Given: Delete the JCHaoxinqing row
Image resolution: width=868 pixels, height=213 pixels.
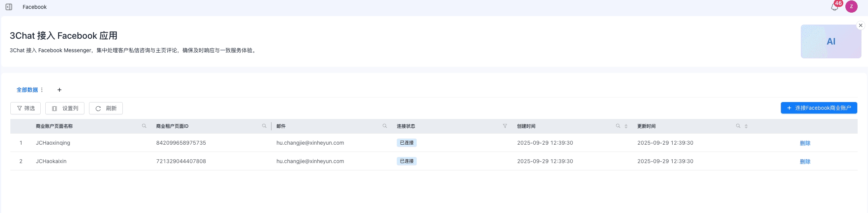Looking at the screenshot, I should (x=805, y=143).
